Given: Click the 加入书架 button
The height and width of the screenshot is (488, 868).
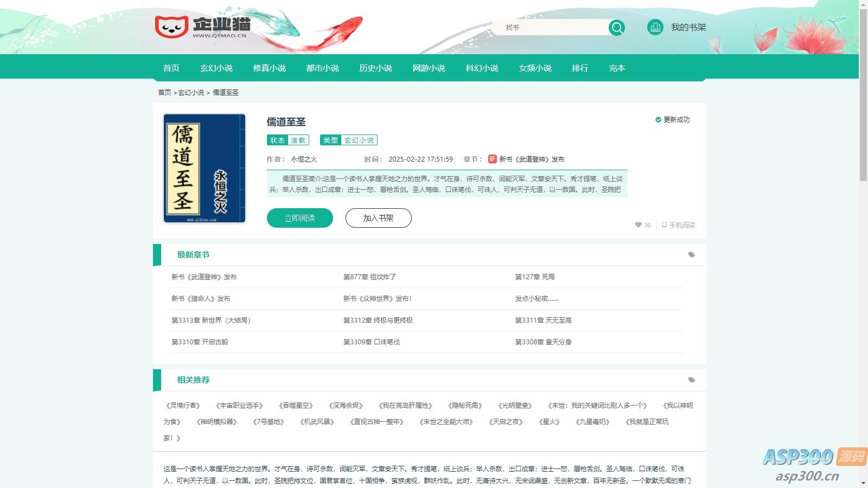Looking at the screenshot, I should click(x=379, y=218).
